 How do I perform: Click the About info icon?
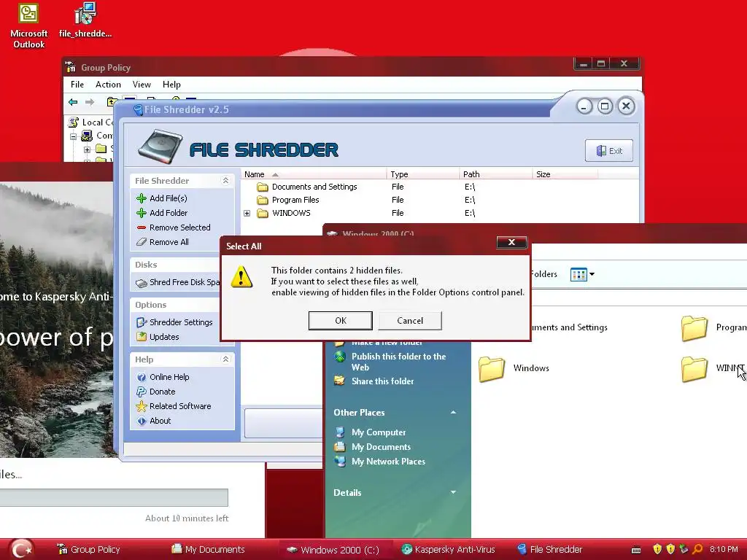tap(142, 421)
